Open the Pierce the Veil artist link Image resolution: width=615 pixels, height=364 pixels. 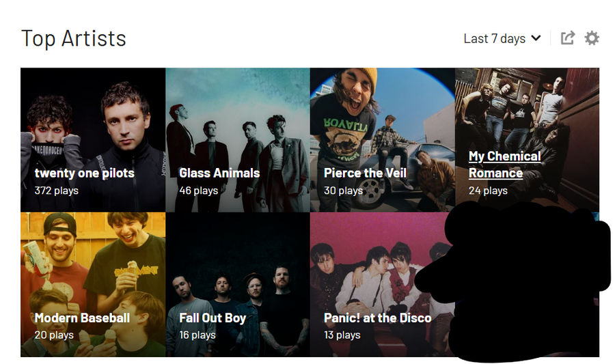coord(365,173)
